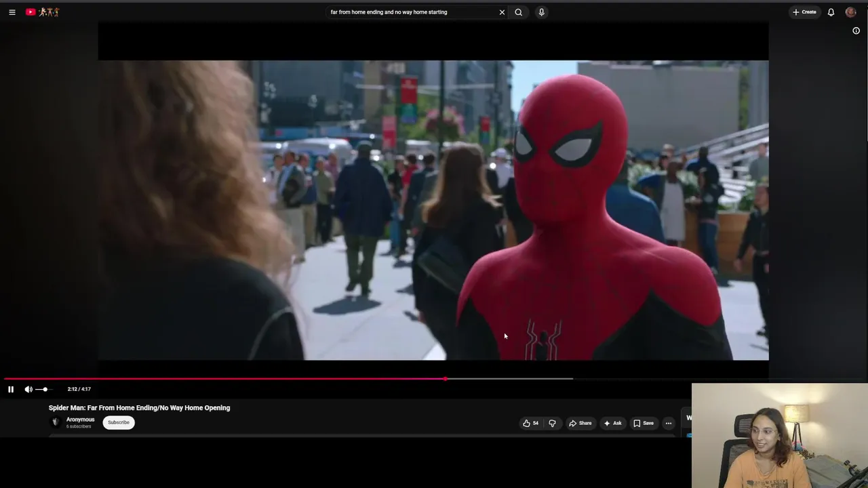The height and width of the screenshot is (488, 868).
Task: Open the account avatar menu
Action: 850,12
